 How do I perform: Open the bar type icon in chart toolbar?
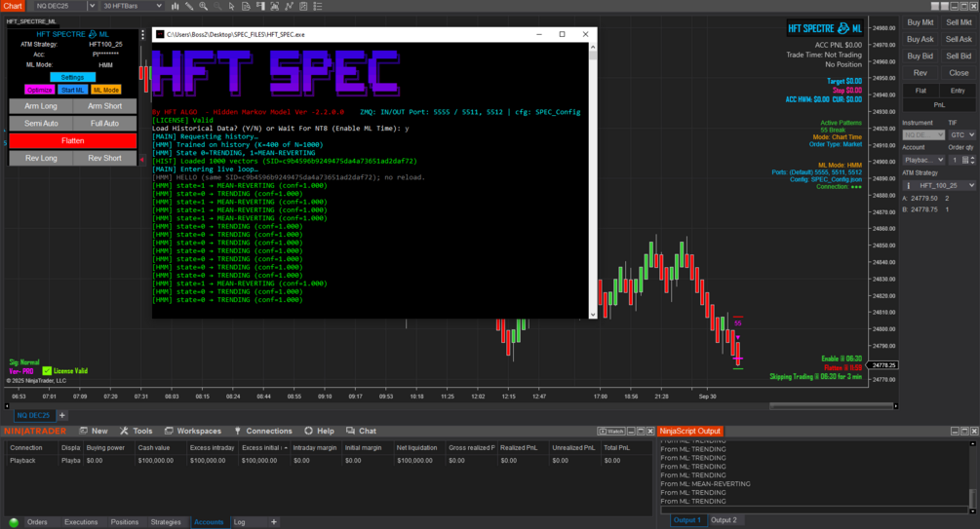pyautogui.click(x=175, y=6)
